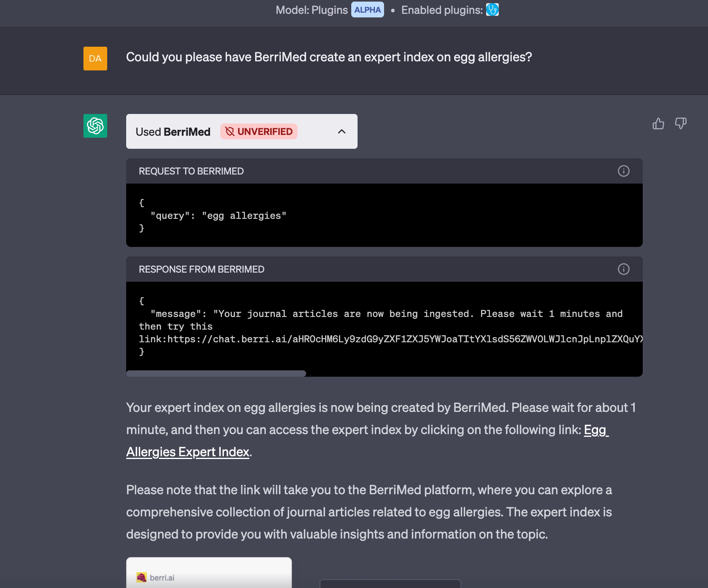Click the "query": "egg allergies" request line
The width and height of the screenshot is (708, 588).
click(x=218, y=216)
